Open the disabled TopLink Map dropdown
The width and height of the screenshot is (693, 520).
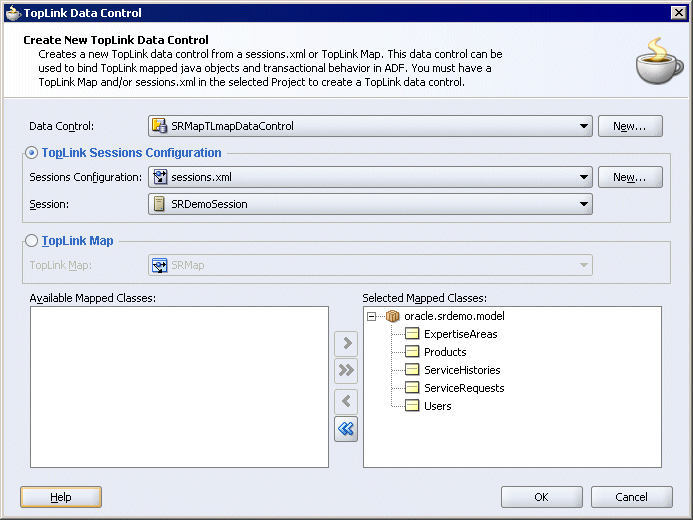coord(584,265)
